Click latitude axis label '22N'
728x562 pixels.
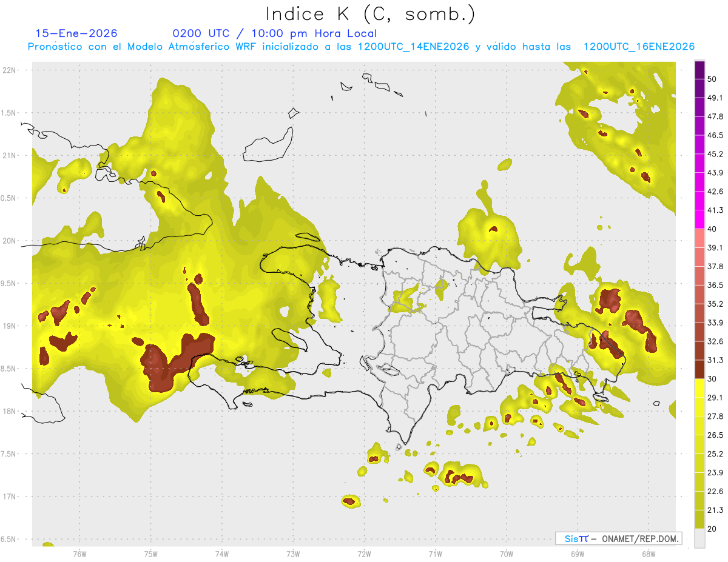click(x=10, y=70)
